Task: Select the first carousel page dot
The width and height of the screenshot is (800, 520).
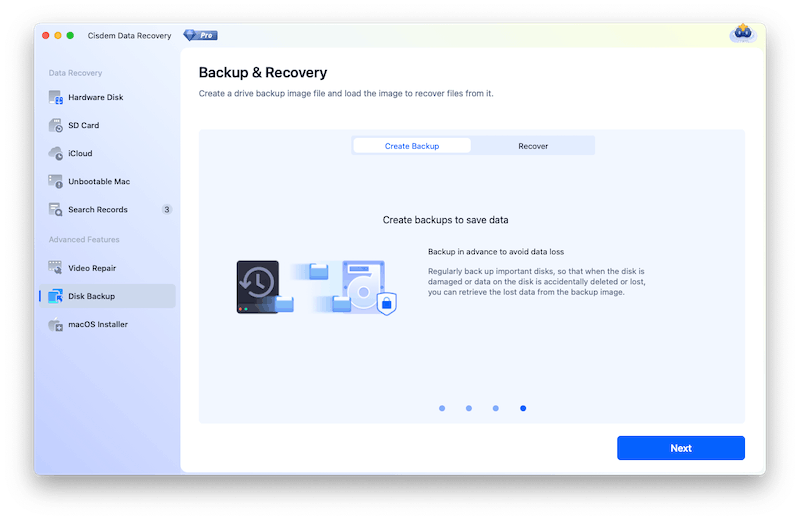Action: click(x=440, y=408)
